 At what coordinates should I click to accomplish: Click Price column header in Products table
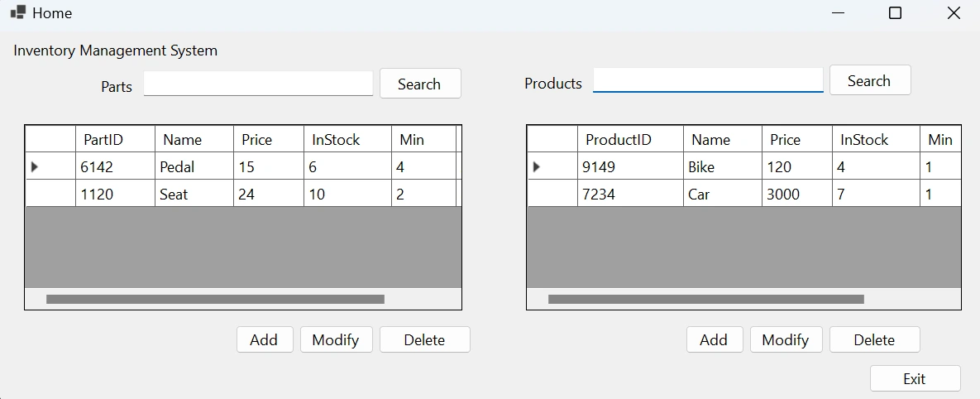tap(797, 139)
